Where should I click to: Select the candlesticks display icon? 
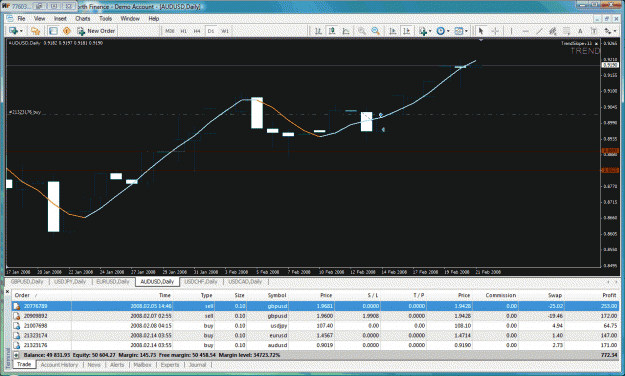[x=332, y=31]
